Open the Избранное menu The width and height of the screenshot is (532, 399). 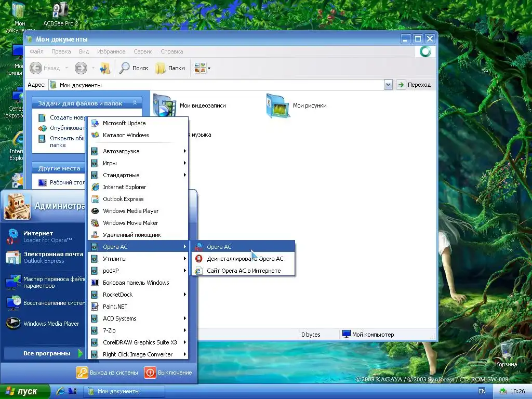pyautogui.click(x=111, y=51)
